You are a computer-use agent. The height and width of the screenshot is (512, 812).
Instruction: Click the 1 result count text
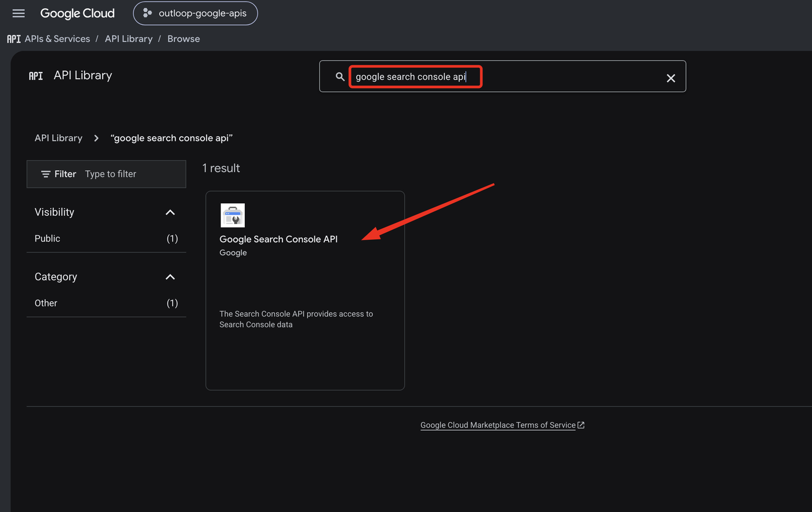(x=221, y=168)
